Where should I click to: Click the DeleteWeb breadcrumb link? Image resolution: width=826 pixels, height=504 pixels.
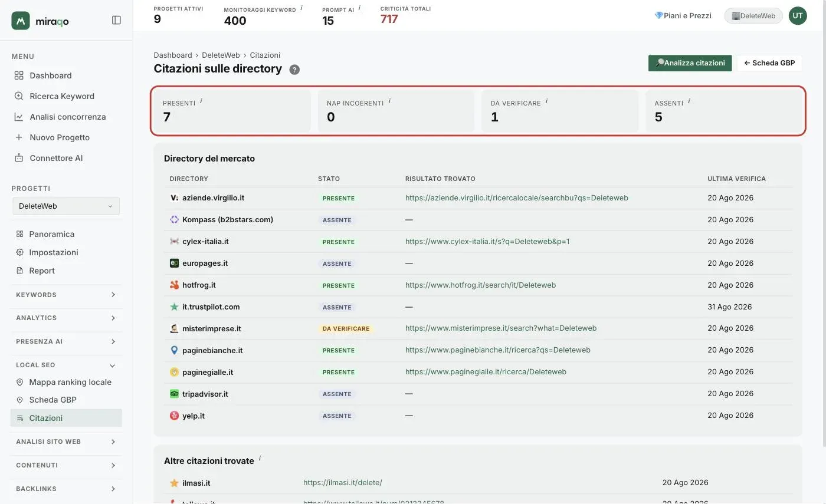click(221, 55)
